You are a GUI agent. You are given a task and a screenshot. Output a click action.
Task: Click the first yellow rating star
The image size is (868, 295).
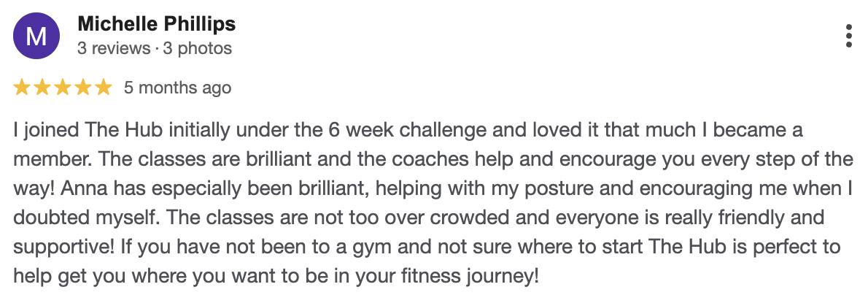click(x=22, y=88)
